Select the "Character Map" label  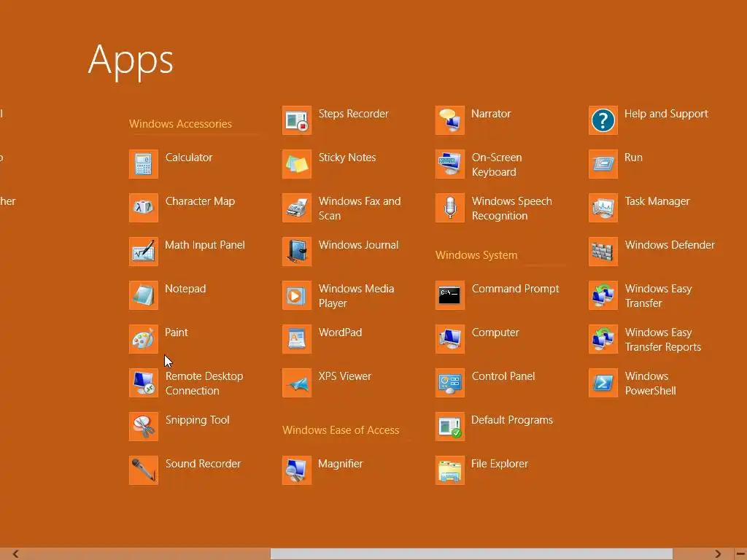click(x=200, y=201)
